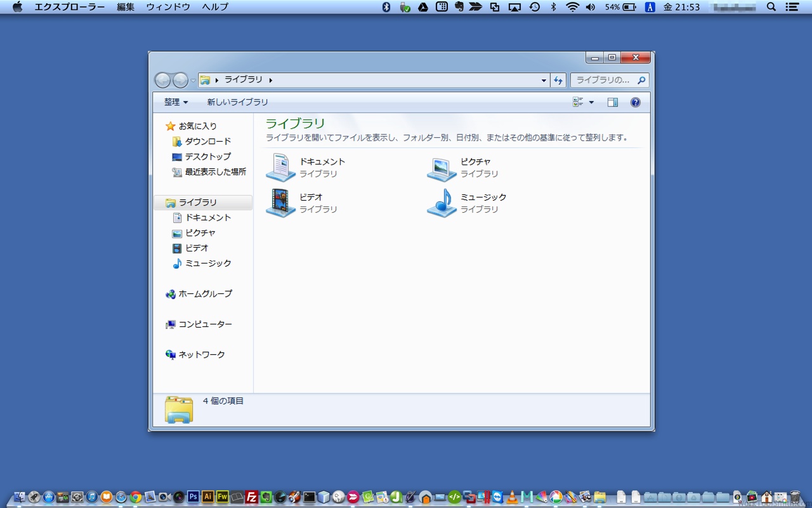Open the Trash in the Dock
The height and width of the screenshot is (508, 812).
tap(795, 497)
